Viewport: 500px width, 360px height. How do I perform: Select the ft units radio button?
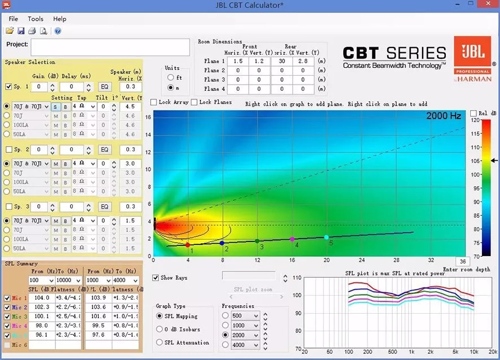[x=171, y=77]
